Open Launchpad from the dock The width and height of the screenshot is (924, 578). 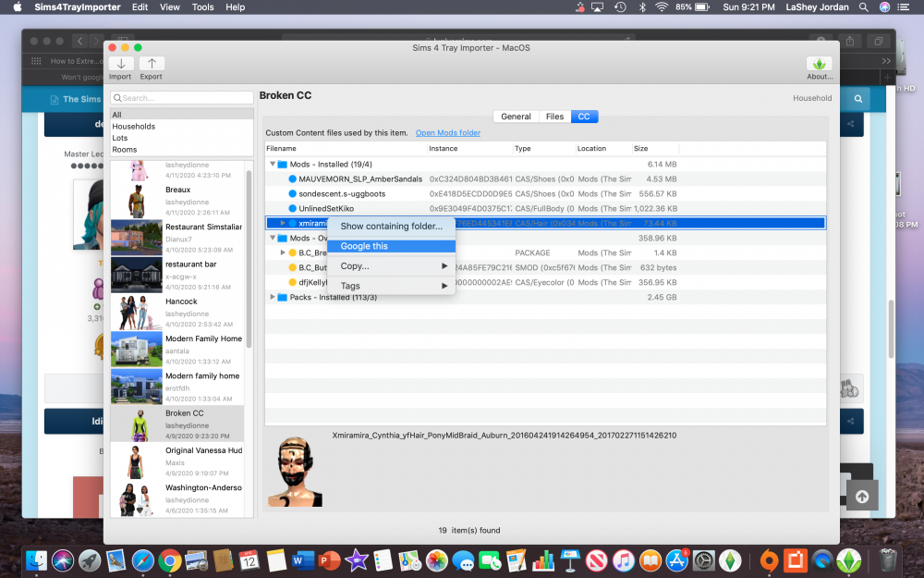point(90,560)
